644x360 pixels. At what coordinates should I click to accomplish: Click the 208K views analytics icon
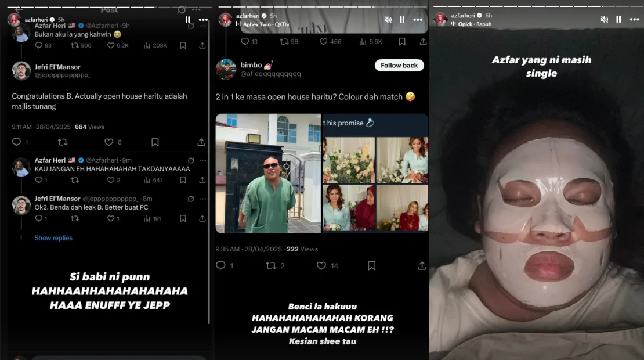tap(146, 45)
